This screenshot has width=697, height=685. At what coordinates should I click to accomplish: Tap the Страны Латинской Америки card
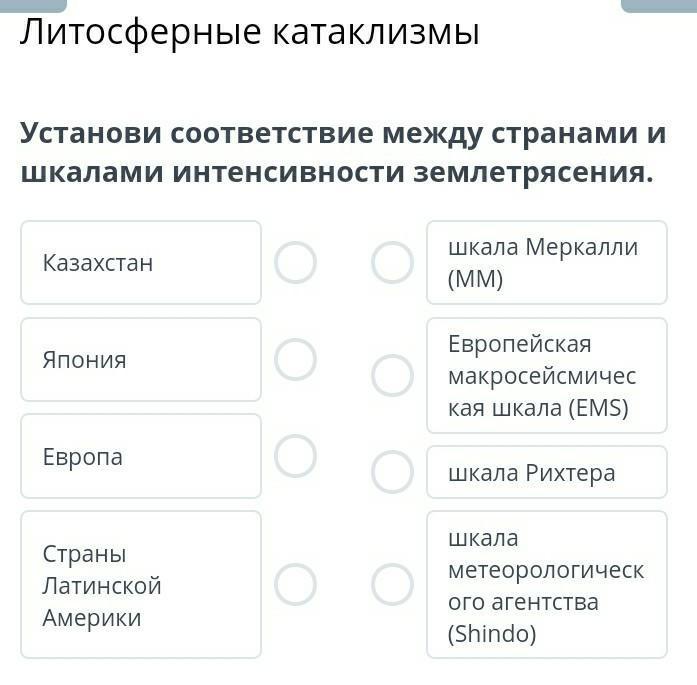click(x=141, y=584)
